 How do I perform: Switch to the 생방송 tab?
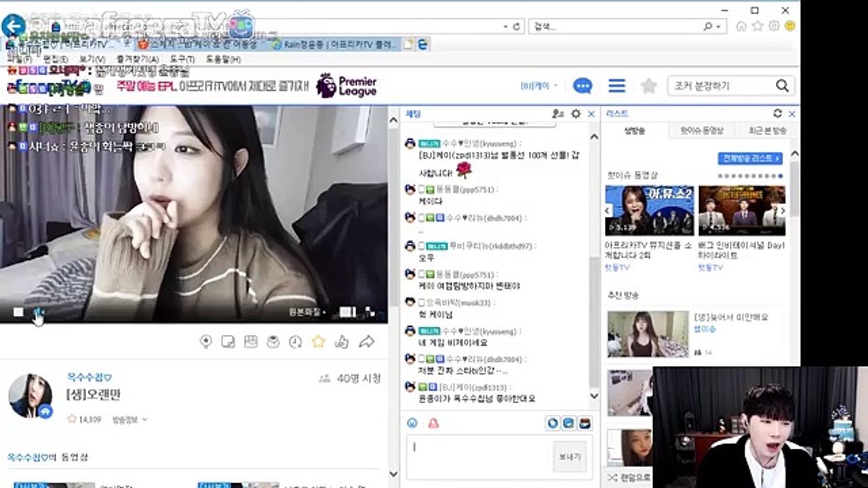[x=634, y=131]
